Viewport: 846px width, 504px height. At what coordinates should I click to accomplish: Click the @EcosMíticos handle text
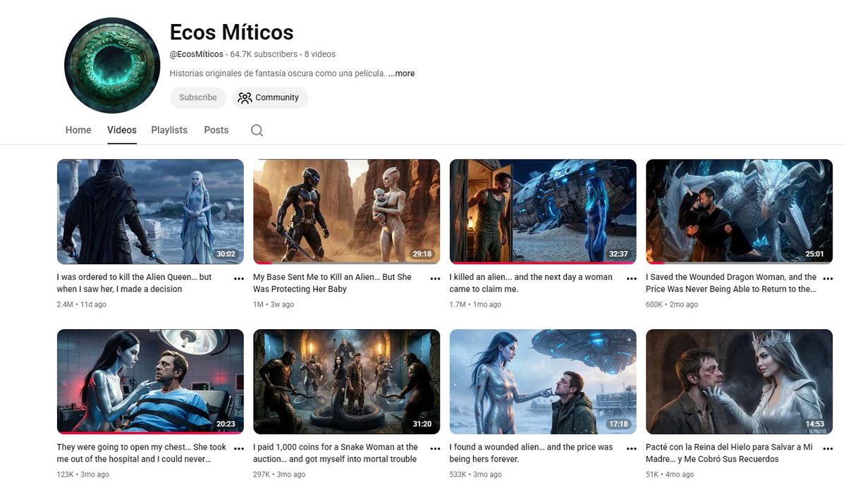click(197, 54)
